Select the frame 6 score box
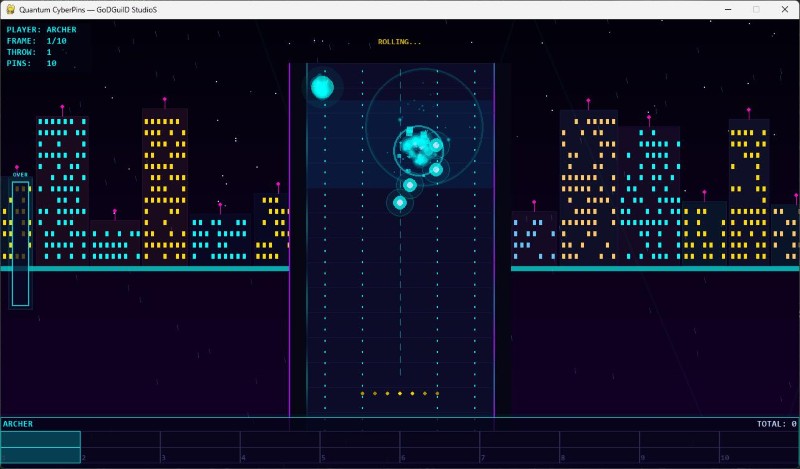This screenshot has height=469, width=800. [440, 447]
